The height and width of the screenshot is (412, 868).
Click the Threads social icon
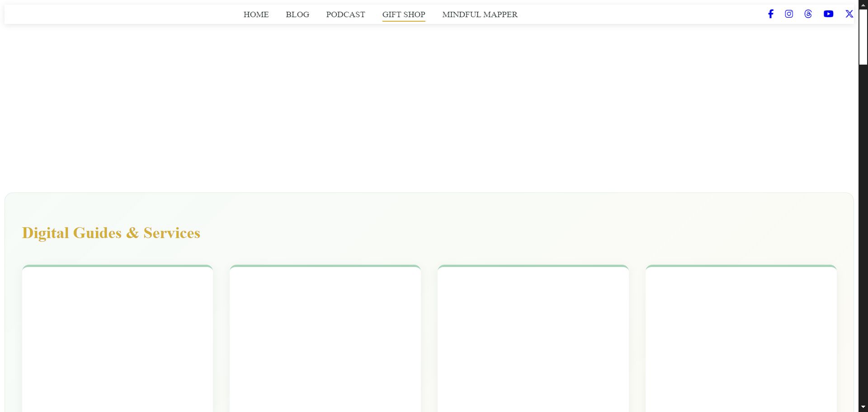tap(808, 14)
